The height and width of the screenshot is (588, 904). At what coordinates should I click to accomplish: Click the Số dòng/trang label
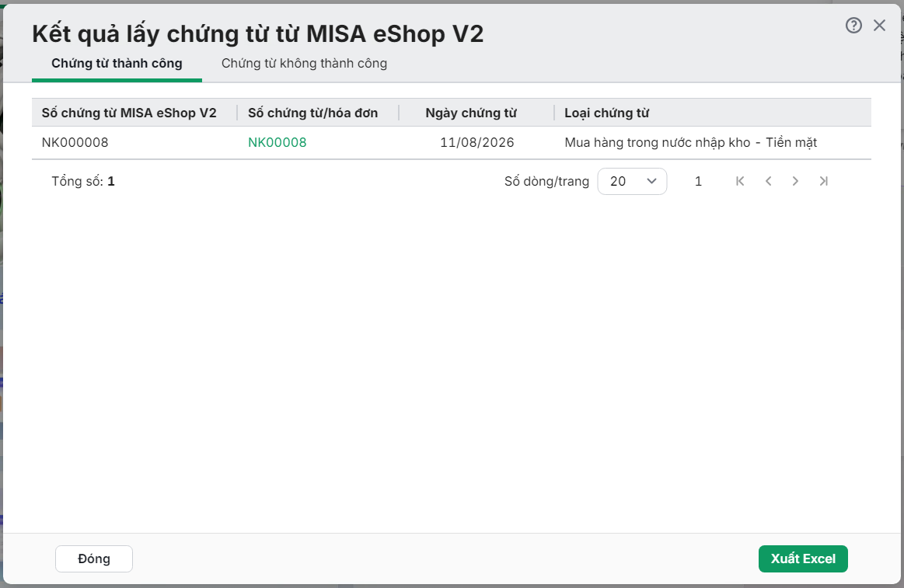tap(546, 182)
